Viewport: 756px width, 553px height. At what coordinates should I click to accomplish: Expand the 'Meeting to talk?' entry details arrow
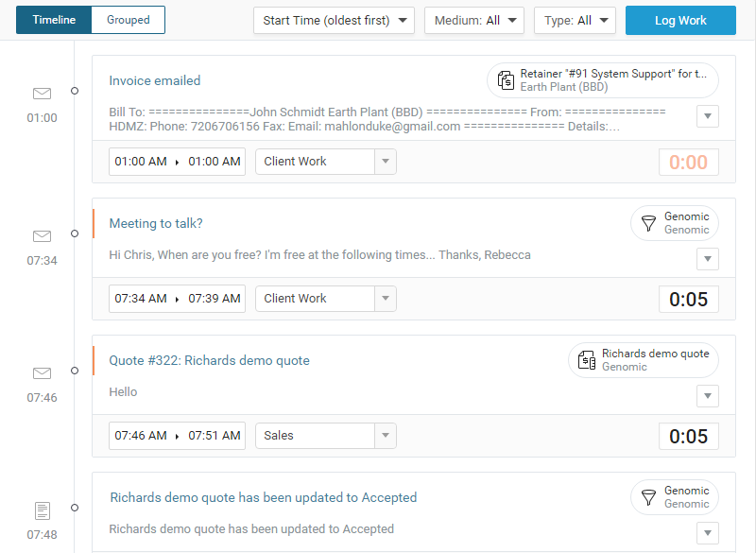pos(708,258)
